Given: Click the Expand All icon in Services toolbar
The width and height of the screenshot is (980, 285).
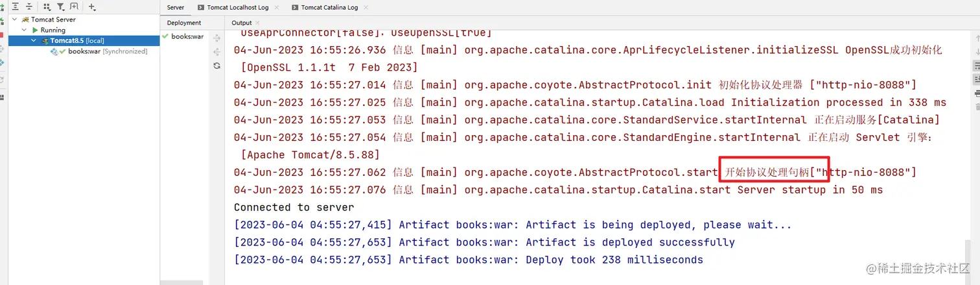Looking at the screenshot, I should tap(16, 7).
